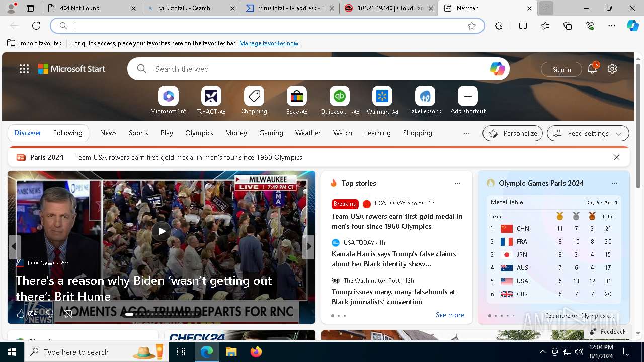Screen dimensions: 644x362
Task: Open the Ebay ad shortcut
Action: click(297, 101)
